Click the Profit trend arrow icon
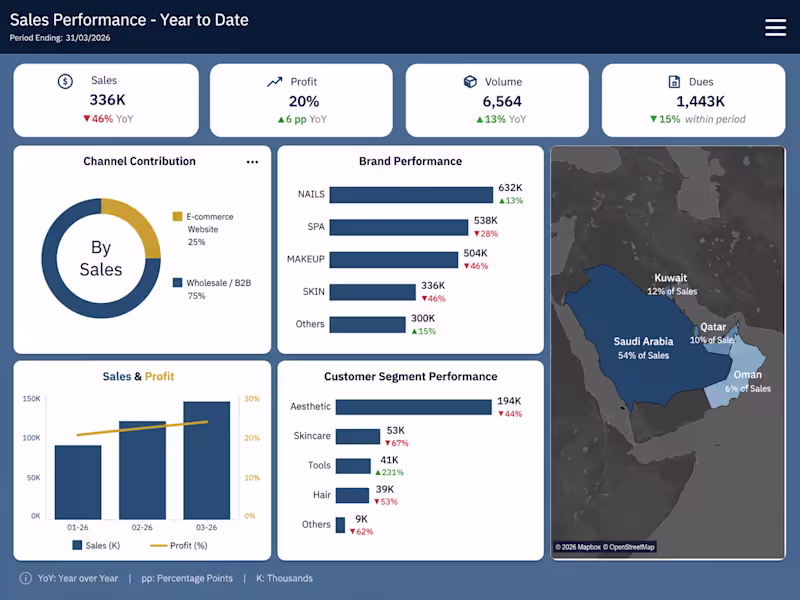 (274, 82)
